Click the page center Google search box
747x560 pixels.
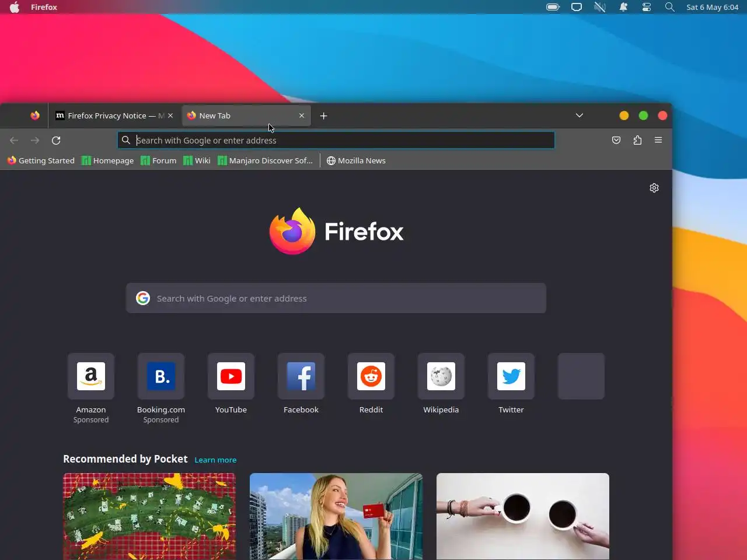coord(336,298)
